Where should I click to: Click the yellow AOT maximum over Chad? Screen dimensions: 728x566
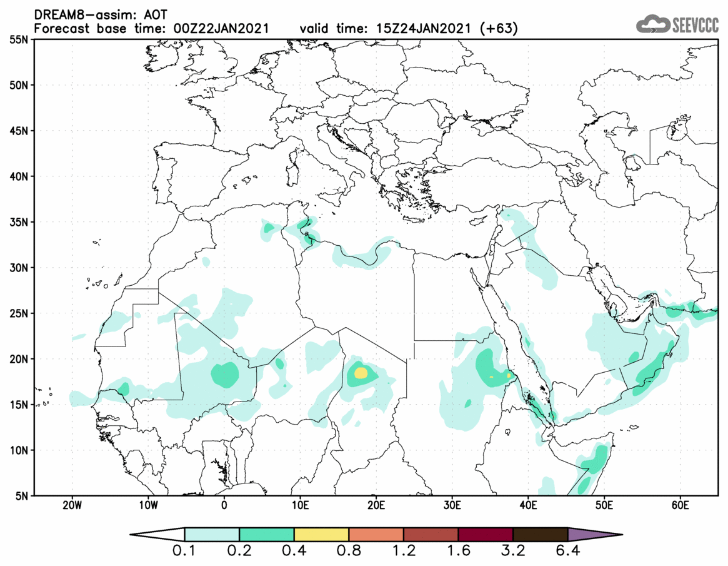pyautogui.click(x=361, y=373)
